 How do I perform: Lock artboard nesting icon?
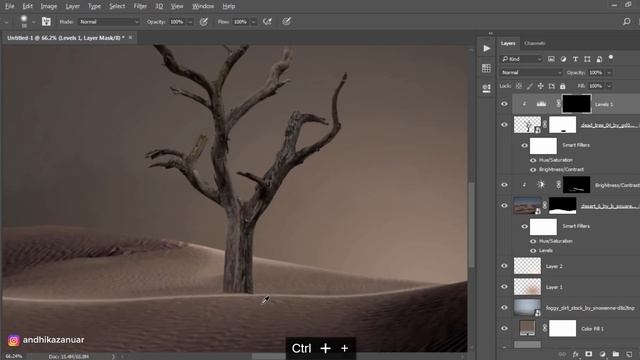click(551, 86)
